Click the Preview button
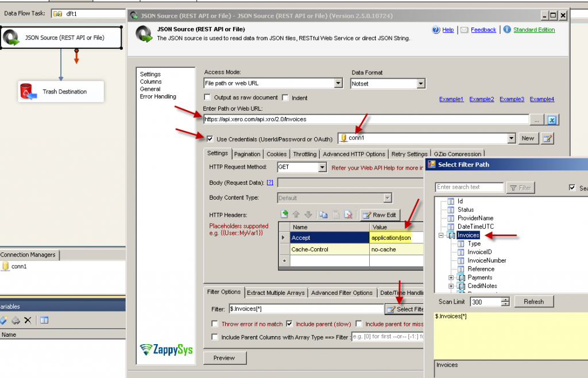Screen dimensions: 588x378 [x=225, y=357]
